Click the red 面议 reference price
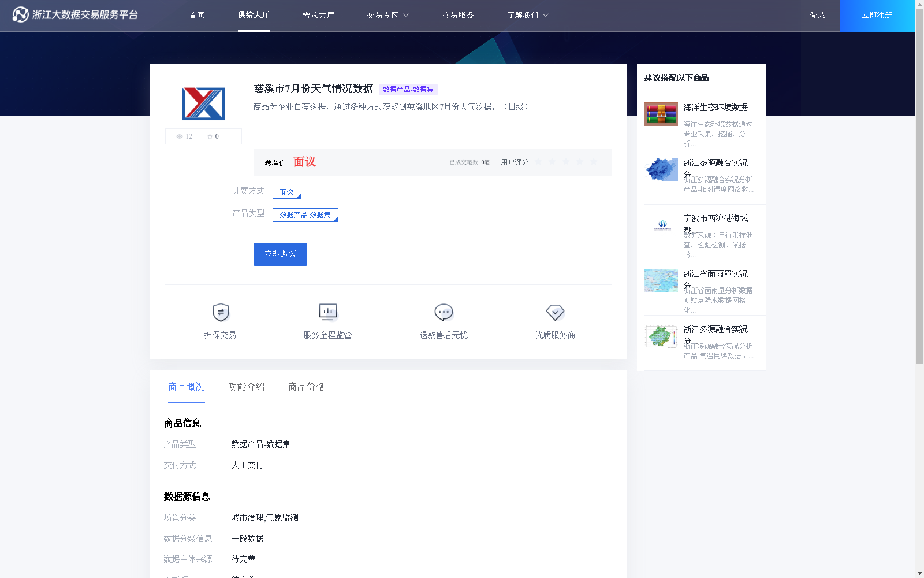The height and width of the screenshot is (578, 924). click(x=304, y=162)
